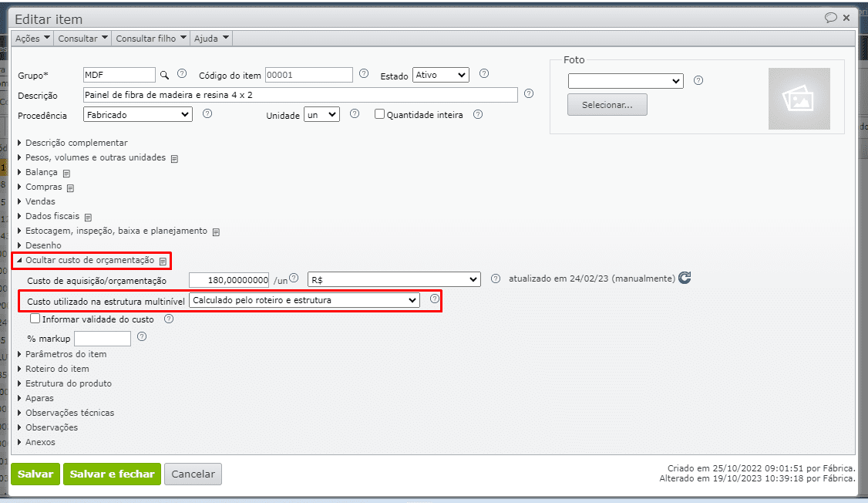The height and width of the screenshot is (503, 868).
Task: Enable Informar validade do custo checkbox
Action: (x=35, y=319)
